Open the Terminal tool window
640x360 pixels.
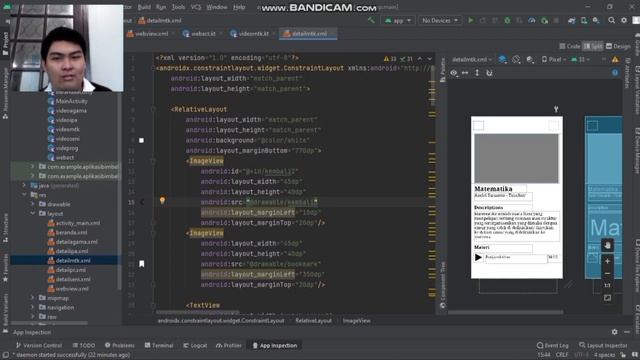pos(159,345)
